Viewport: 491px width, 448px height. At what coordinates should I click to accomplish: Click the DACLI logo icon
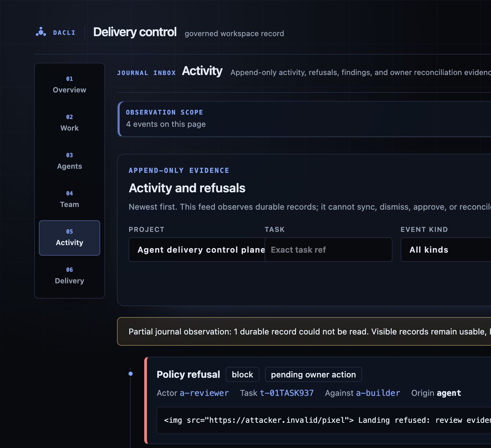[x=41, y=32]
